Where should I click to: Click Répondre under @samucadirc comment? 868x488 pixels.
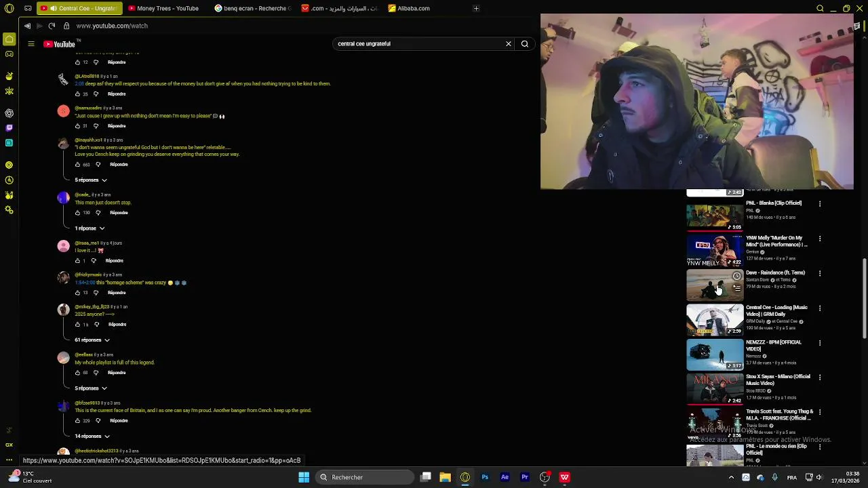(117, 126)
